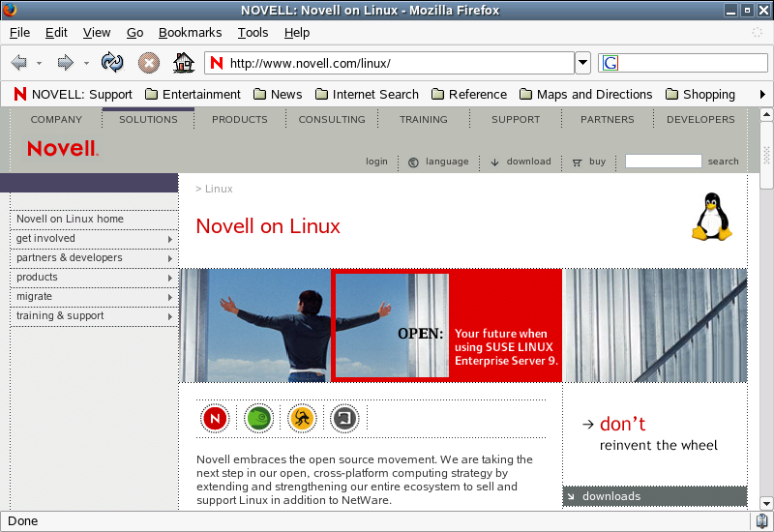
Task: Open the Tools menu
Action: click(253, 33)
